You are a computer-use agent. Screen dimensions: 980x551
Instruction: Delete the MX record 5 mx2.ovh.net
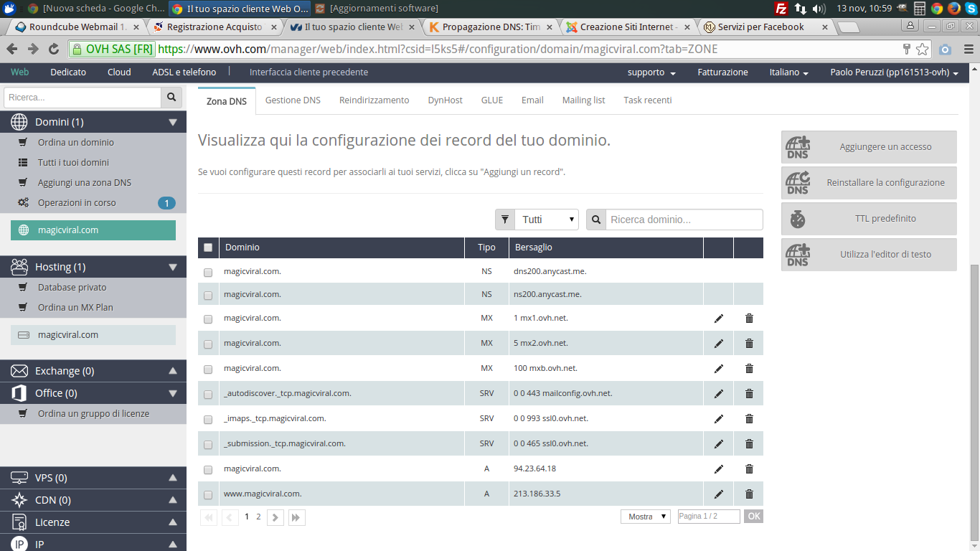[749, 344]
